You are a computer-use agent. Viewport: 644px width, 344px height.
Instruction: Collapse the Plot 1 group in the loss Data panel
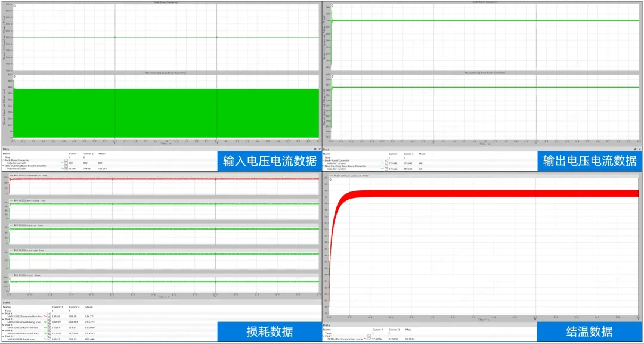[3, 313]
